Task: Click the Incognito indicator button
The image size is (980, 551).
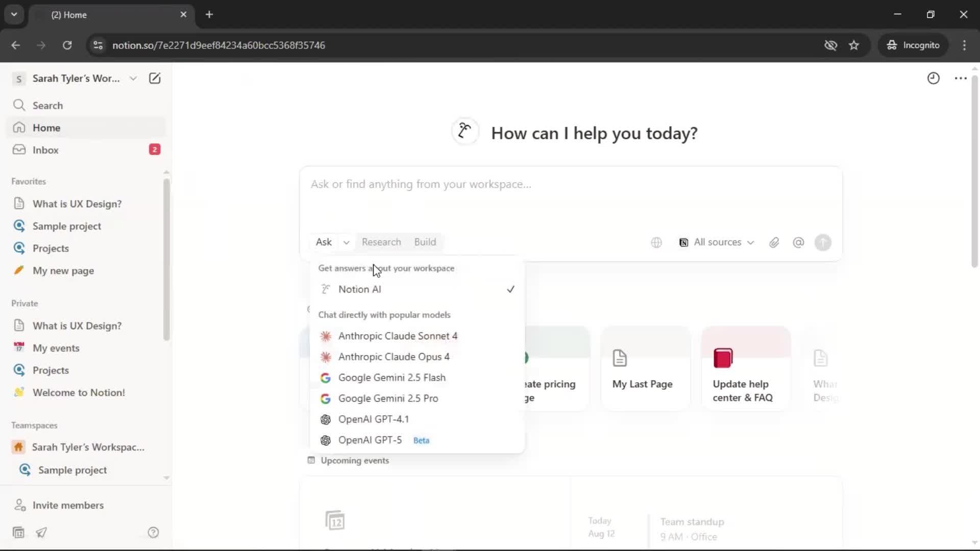Action: (913, 45)
